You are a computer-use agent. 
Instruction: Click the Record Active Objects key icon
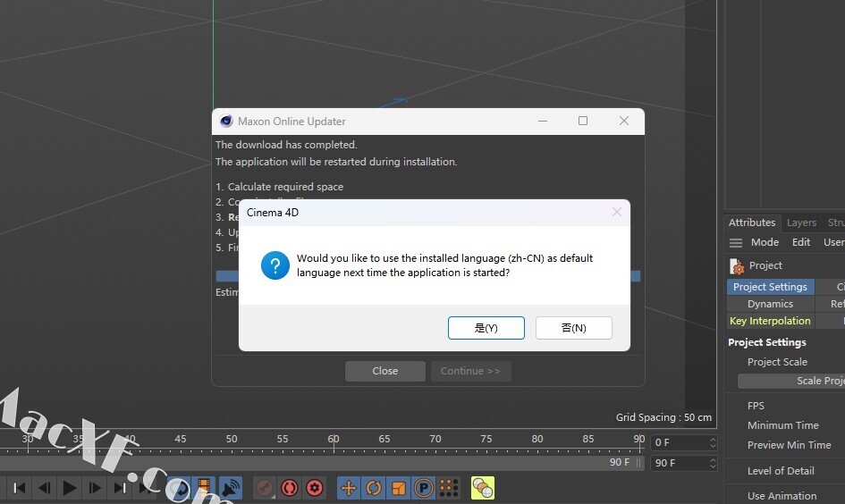click(265, 489)
